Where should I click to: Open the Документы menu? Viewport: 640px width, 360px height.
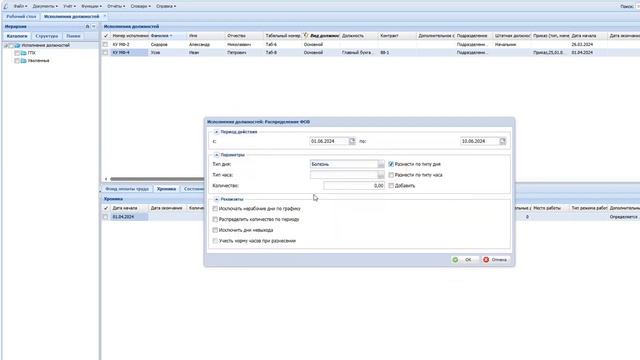(x=45, y=6)
